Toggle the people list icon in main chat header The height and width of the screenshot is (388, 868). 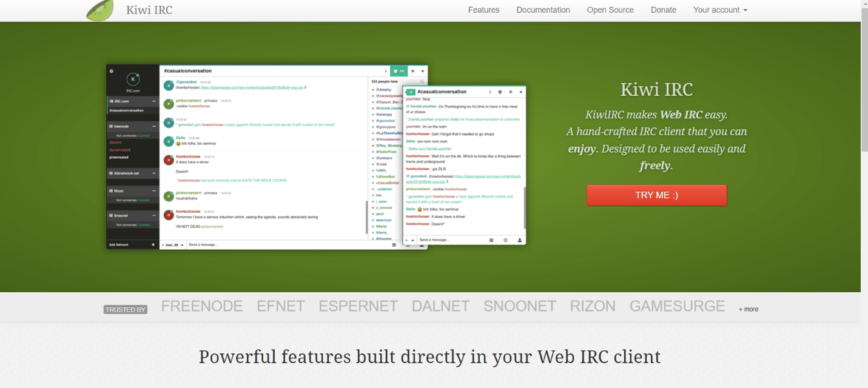399,71
